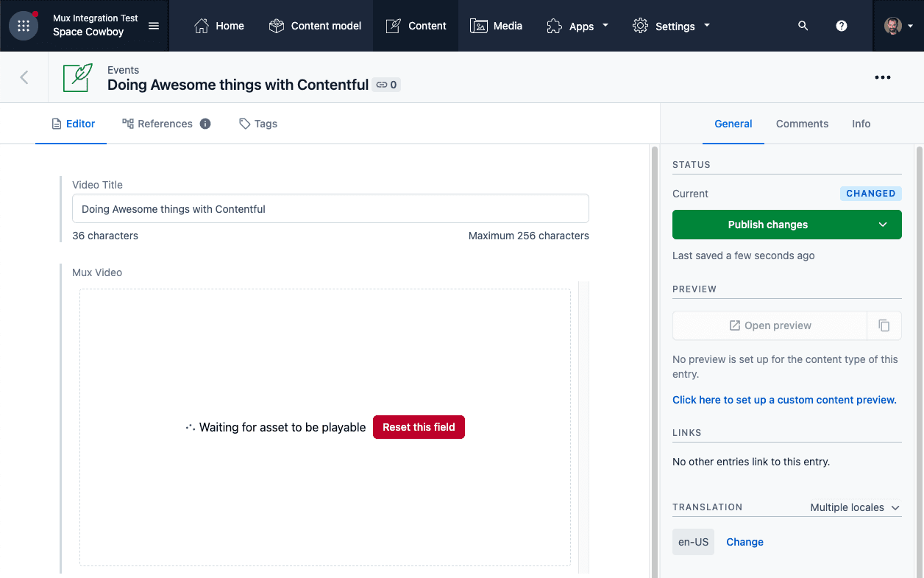Viewport: 924px width, 578px height.
Task: Click the incoming links count badge
Action: (x=387, y=85)
